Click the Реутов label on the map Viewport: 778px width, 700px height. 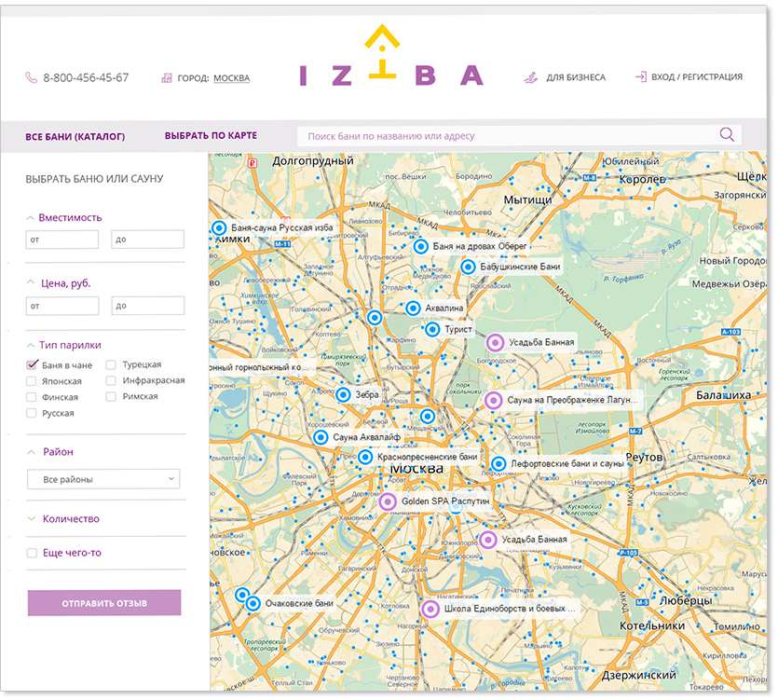644,458
